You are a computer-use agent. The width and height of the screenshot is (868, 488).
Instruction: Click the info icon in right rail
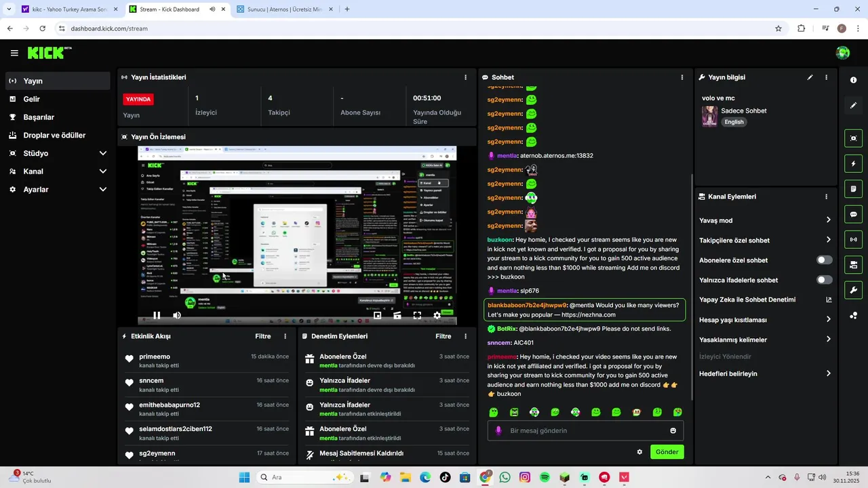pyautogui.click(x=853, y=80)
